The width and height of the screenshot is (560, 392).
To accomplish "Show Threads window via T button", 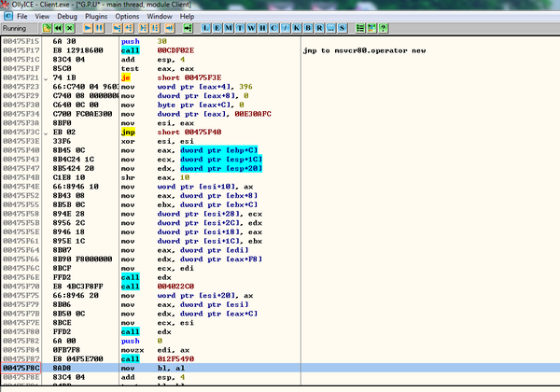I will pyautogui.click(x=242, y=29).
